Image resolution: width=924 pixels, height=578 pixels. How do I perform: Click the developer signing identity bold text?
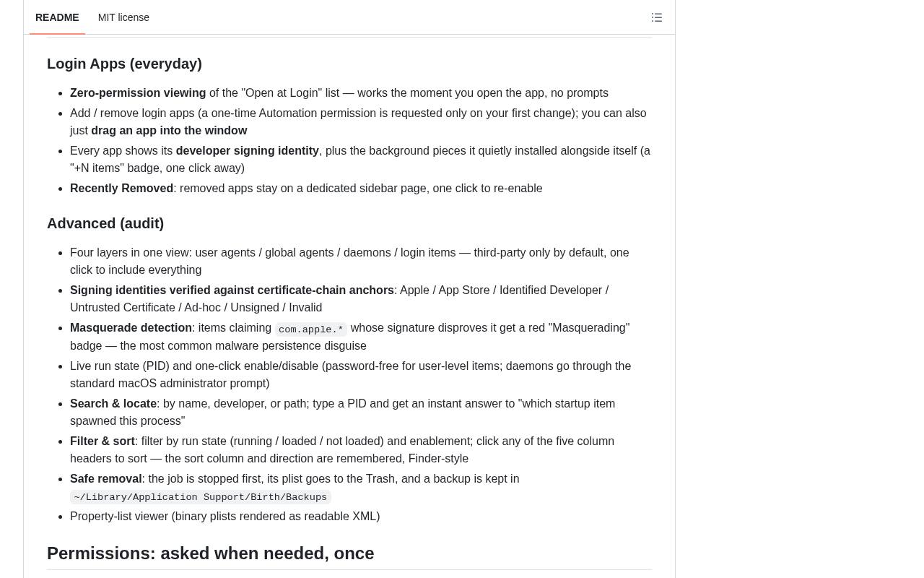[x=247, y=150]
